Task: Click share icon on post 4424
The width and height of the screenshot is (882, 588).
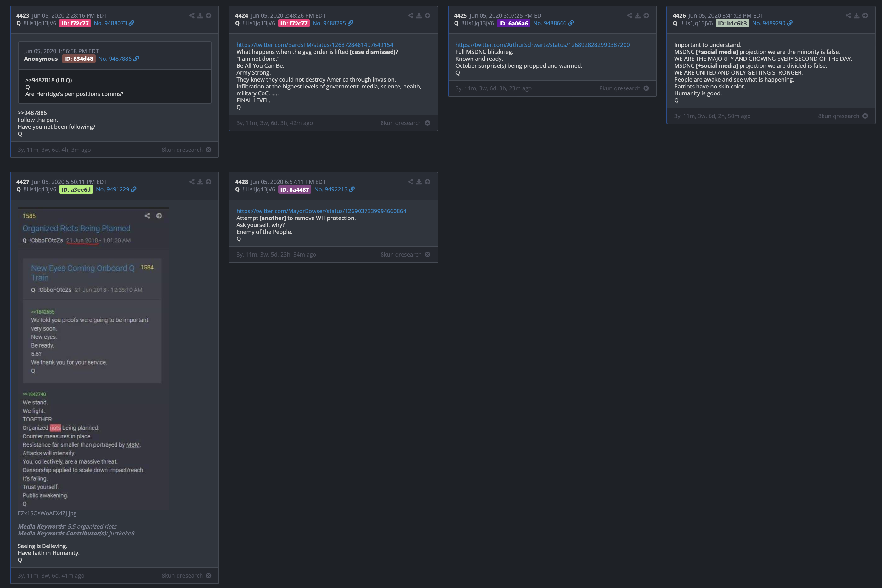Action: [x=411, y=15]
